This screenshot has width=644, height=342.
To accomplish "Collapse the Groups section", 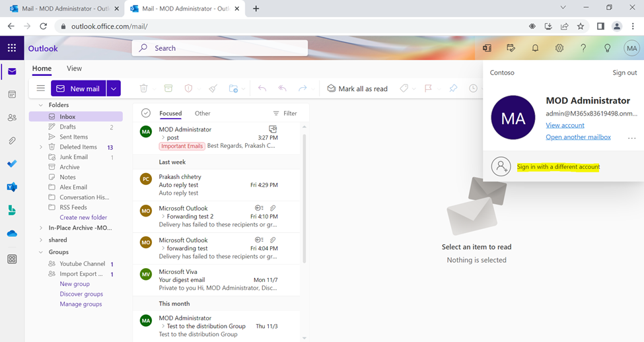I will 41,252.
